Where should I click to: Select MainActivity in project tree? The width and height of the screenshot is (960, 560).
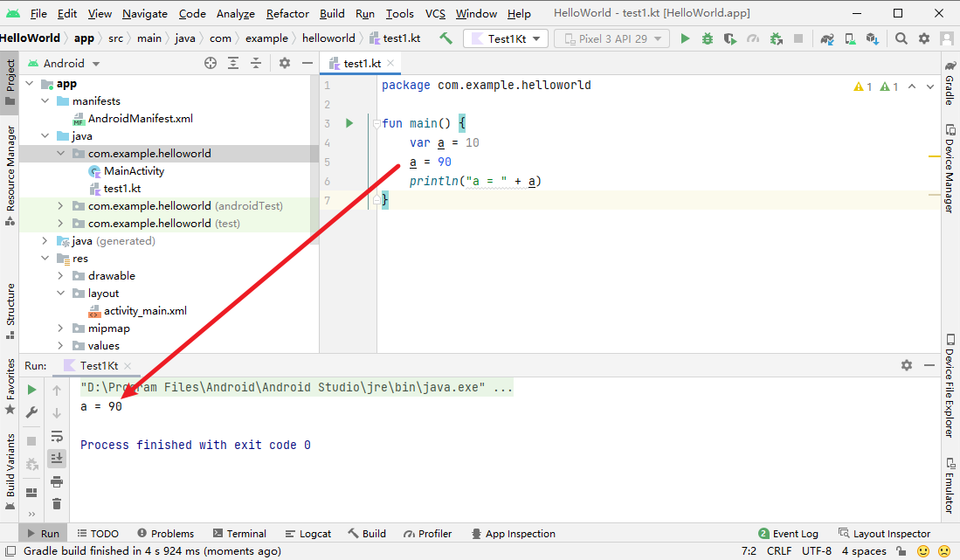134,170
